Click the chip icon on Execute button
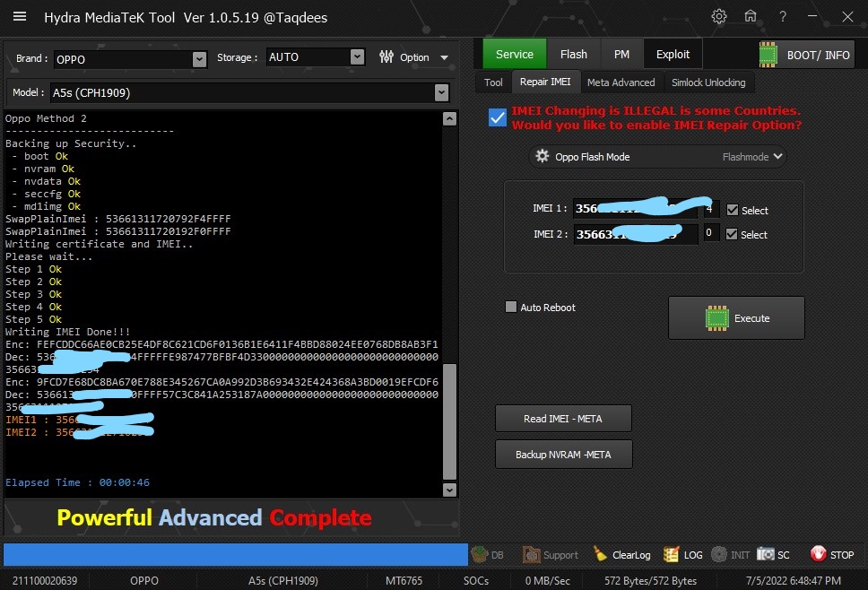The width and height of the screenshot is (868, 590). click(x=716, y=318)
